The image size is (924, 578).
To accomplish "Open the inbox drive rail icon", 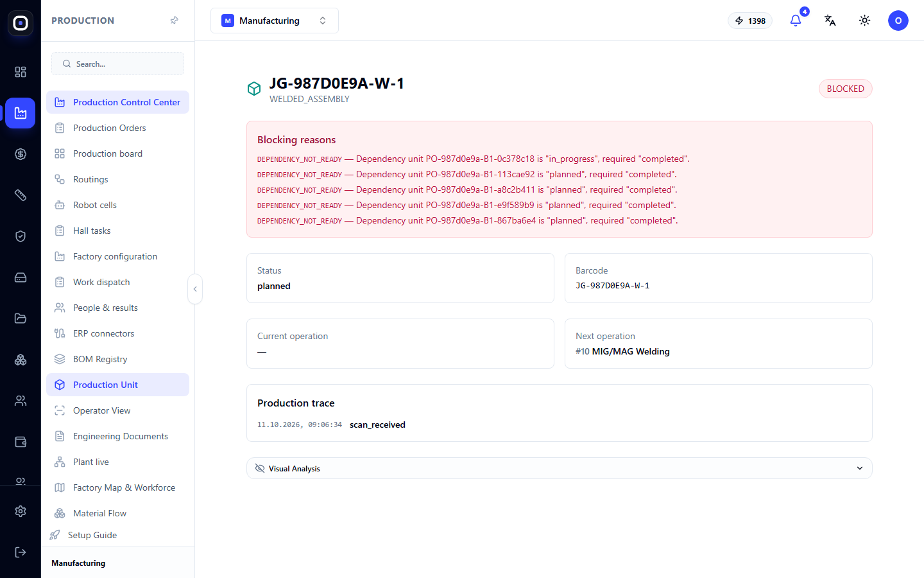I will click(21, 277).
